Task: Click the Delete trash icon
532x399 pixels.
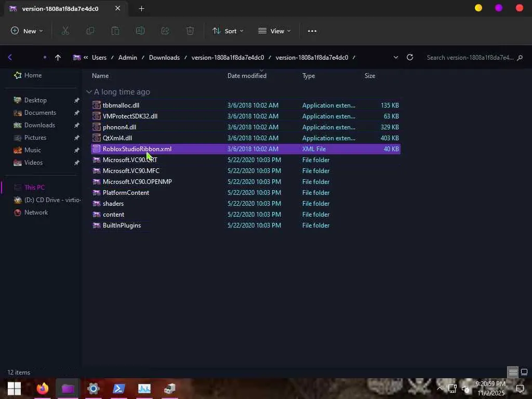Action: tap(190, 31)
